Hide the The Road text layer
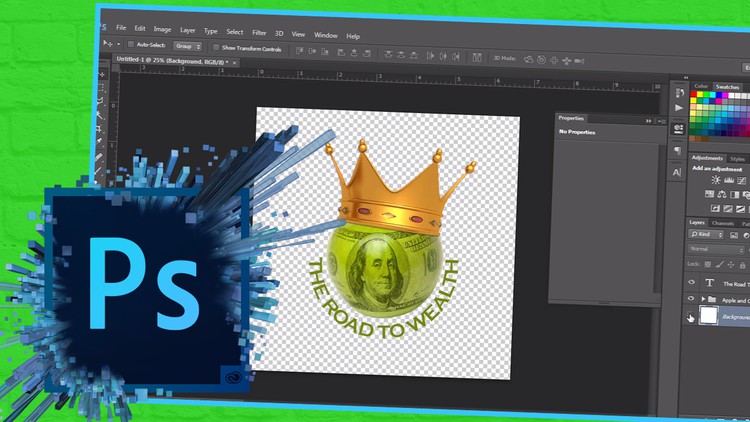Image resolution: width=750 pixels, height=422 pixels. (691, 282)
